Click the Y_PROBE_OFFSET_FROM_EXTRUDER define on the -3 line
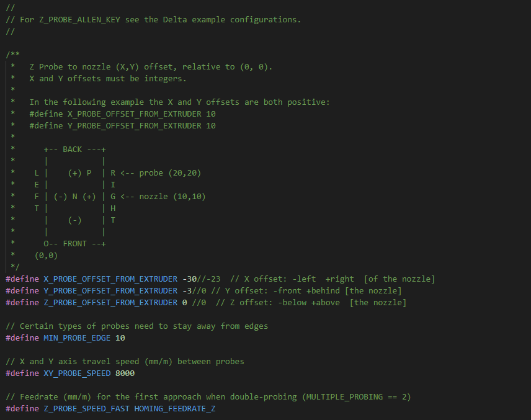The height and width of the screenshot is (420, 531). [109, 291]
